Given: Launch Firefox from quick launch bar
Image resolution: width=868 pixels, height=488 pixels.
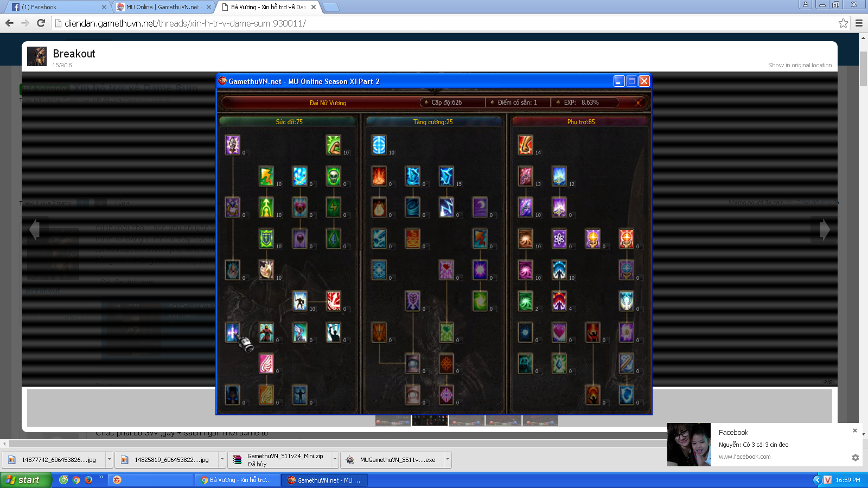Looking at the screenshot, I should 88,480.
